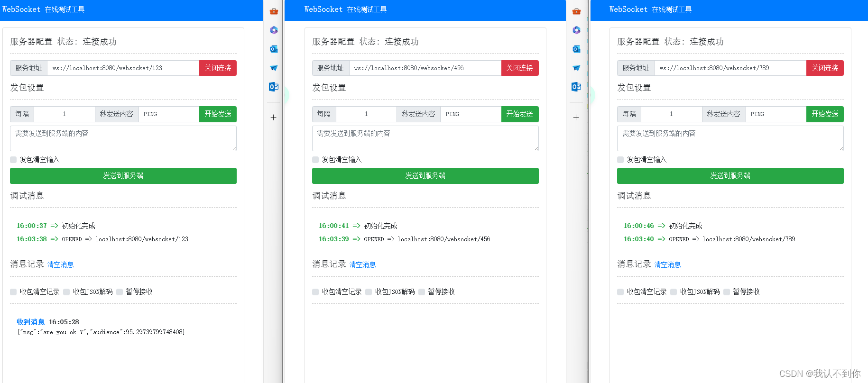
Task: Enable 收包JSON解码 in the /456 window
Action: (369, 292)
